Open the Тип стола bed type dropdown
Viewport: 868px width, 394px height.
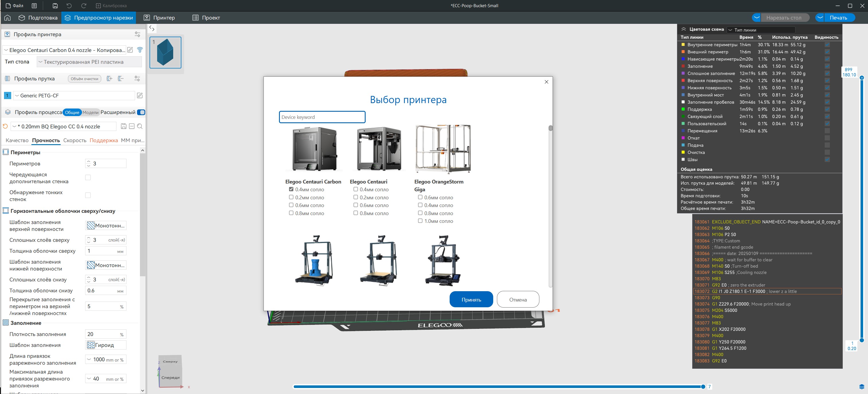point(89,62)
